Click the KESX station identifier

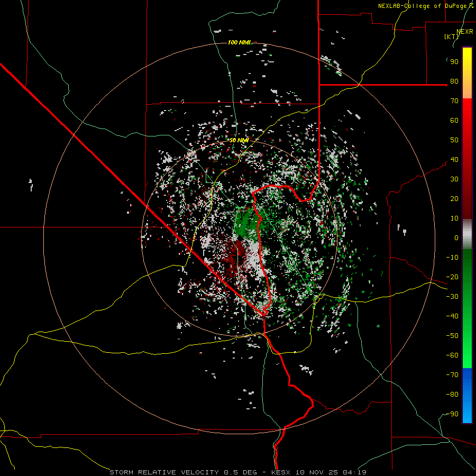(282, 472)
